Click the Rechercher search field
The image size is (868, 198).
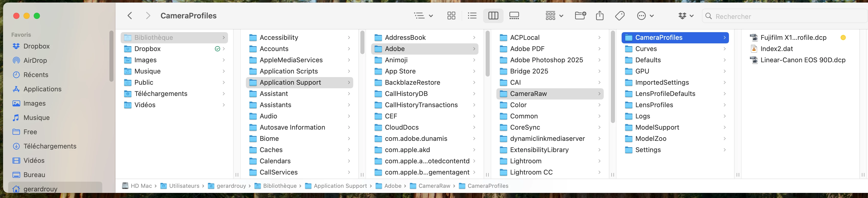point(785,16)
